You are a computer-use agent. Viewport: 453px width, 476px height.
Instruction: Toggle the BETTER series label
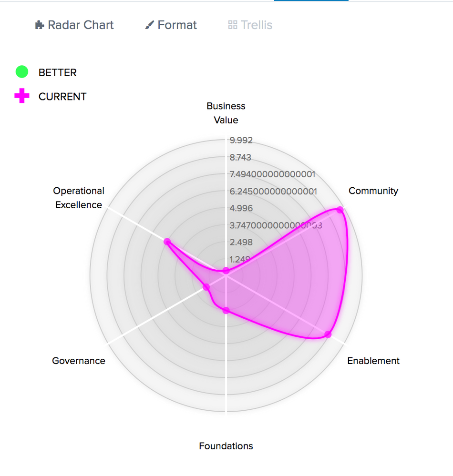click(x=57, y=72)
